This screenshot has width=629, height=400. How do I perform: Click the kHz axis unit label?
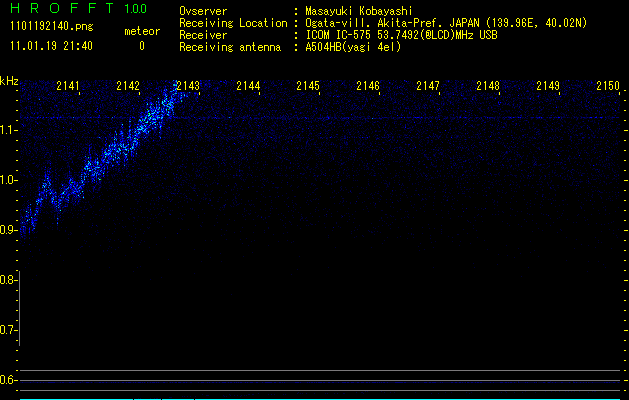9,81
